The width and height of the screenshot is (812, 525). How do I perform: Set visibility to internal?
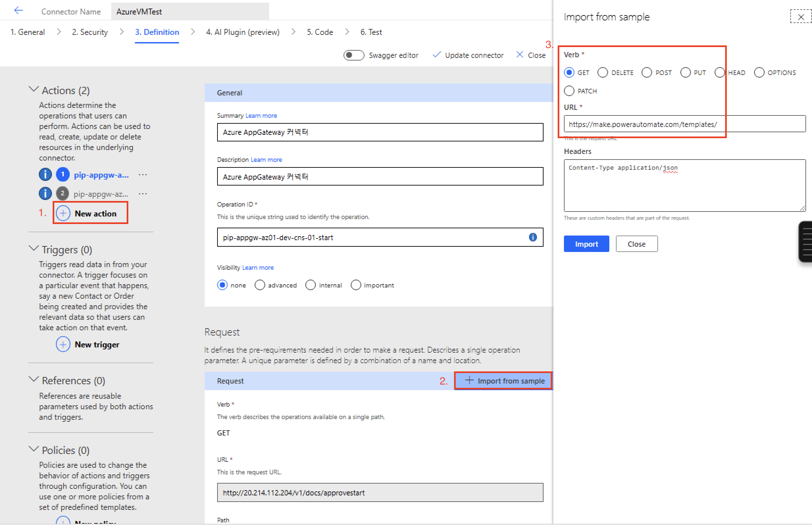tap(311, 285)
